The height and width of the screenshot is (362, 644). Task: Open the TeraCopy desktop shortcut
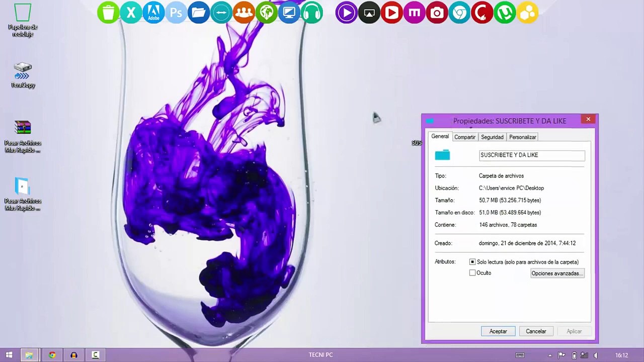tap(23, 75)
